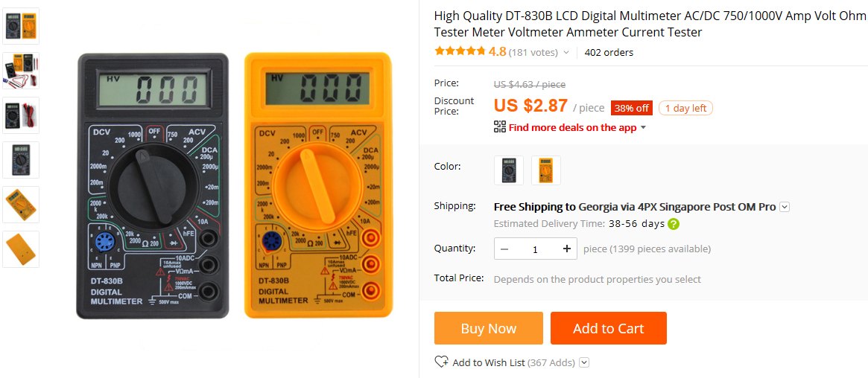Click the QR code icon beside app deals
The height and width of the screenshot is (378, 868).
[x=500, y=127]
